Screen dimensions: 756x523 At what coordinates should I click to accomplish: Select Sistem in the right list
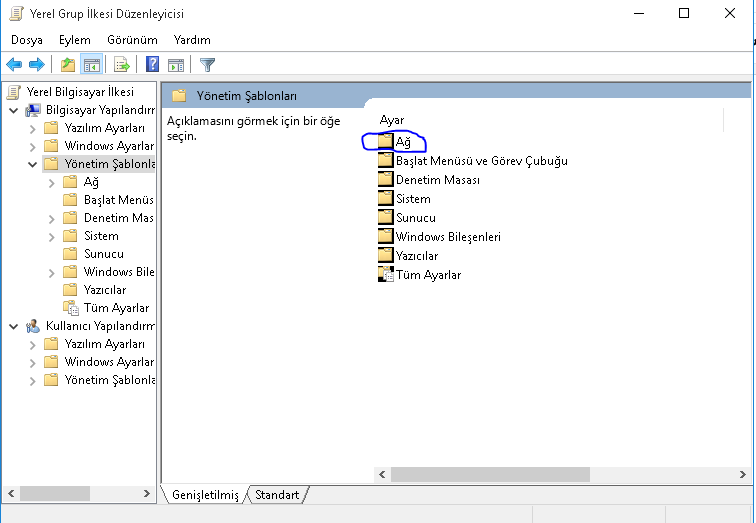click(x=413, y=199)
